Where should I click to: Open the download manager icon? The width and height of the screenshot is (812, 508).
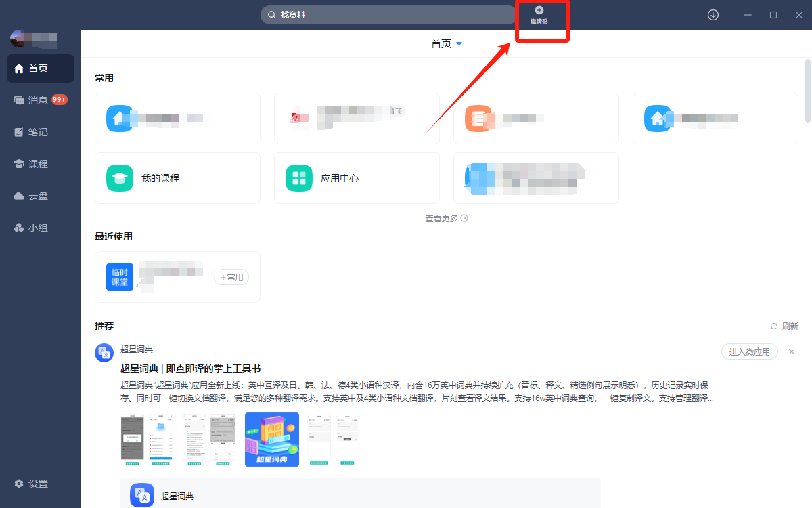(713, 15)
